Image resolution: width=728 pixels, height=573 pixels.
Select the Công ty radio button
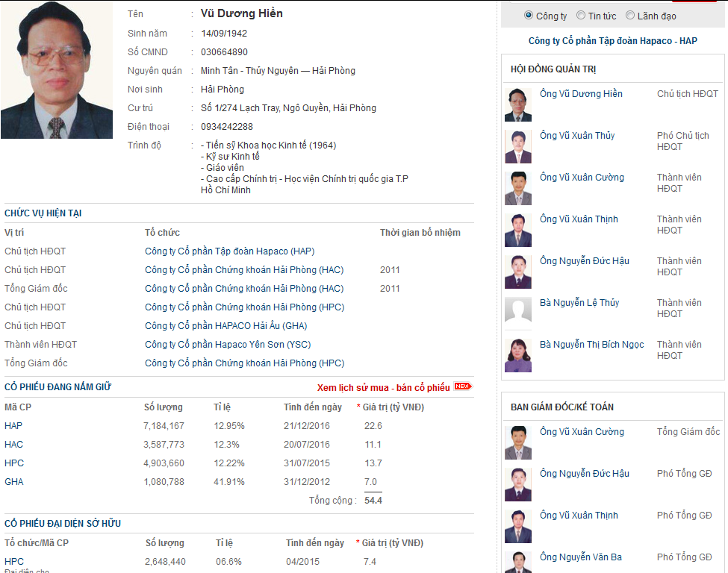tap(529, 16)
